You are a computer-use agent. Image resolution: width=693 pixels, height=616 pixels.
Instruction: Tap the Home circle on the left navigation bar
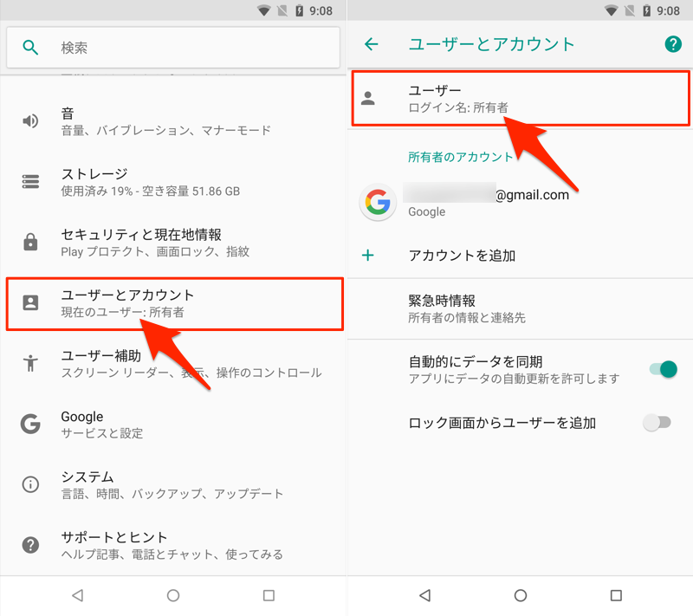click(173, 595)
